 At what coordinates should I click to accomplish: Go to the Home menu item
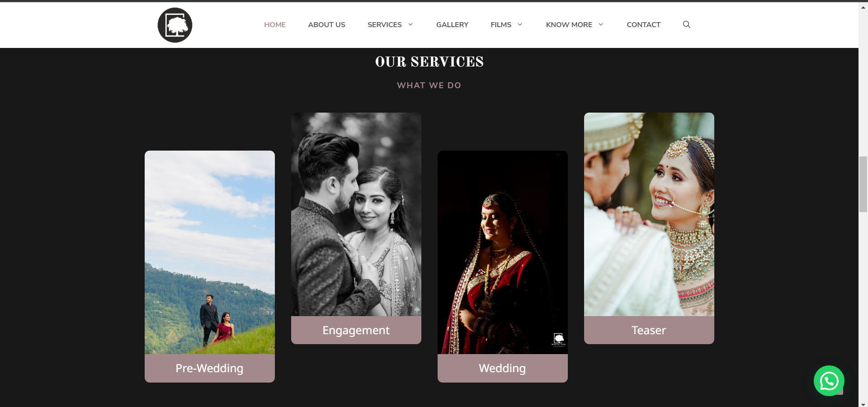[x=275, y=24]
